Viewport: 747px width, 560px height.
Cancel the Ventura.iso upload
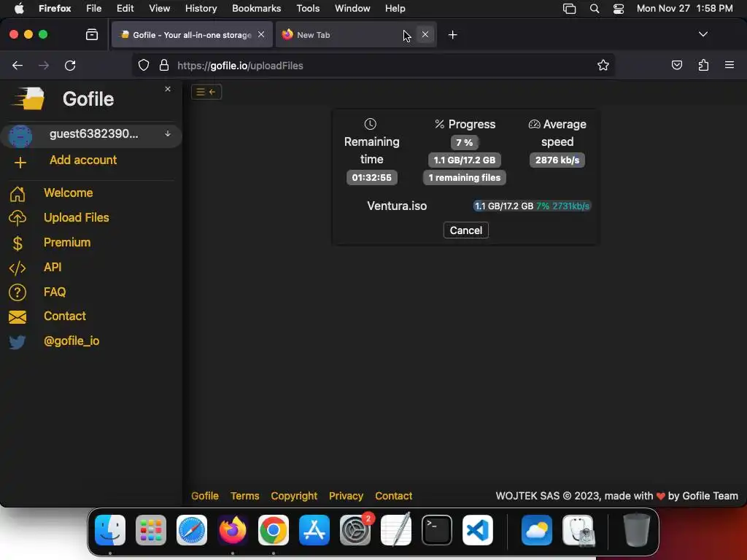pyautogui.click(x=466, y=230)
